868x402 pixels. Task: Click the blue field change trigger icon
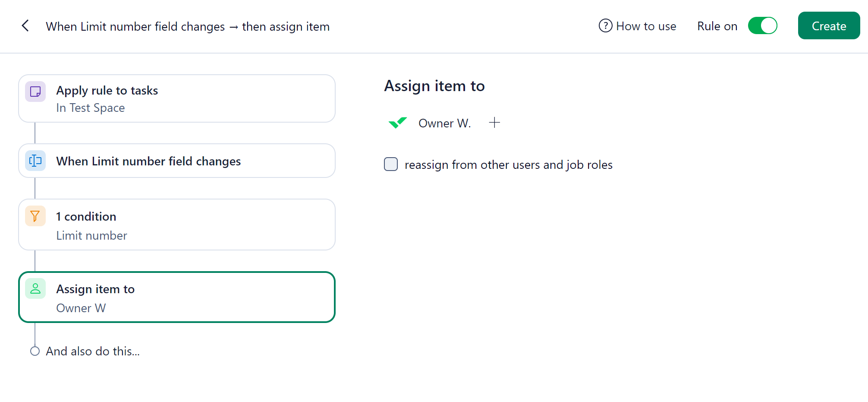pyautogui.click(x=35, y=161)
